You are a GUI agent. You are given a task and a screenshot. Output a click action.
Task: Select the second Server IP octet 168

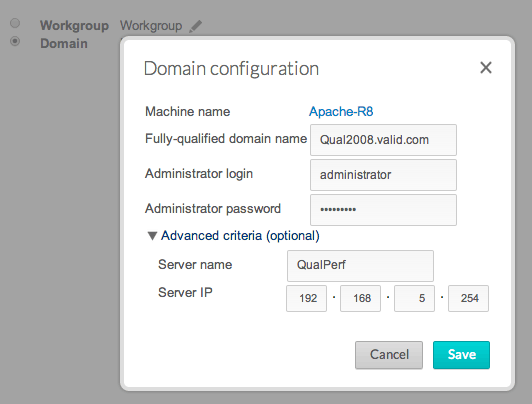click(360, 299)
